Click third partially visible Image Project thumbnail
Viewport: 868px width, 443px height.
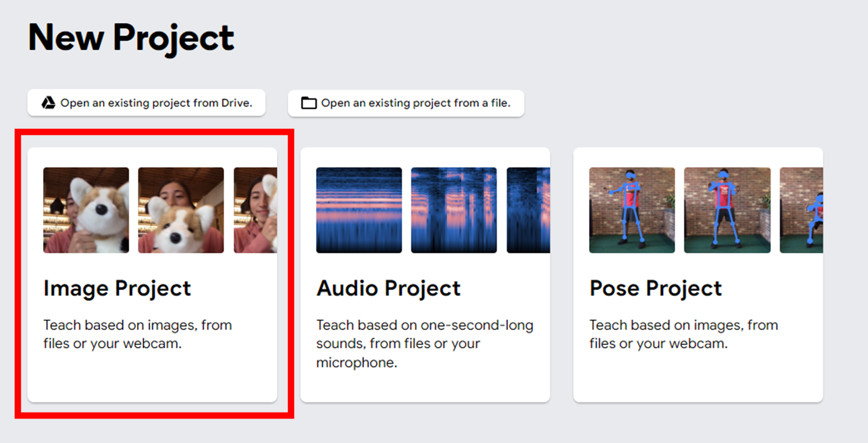click(x=256, y=210)
